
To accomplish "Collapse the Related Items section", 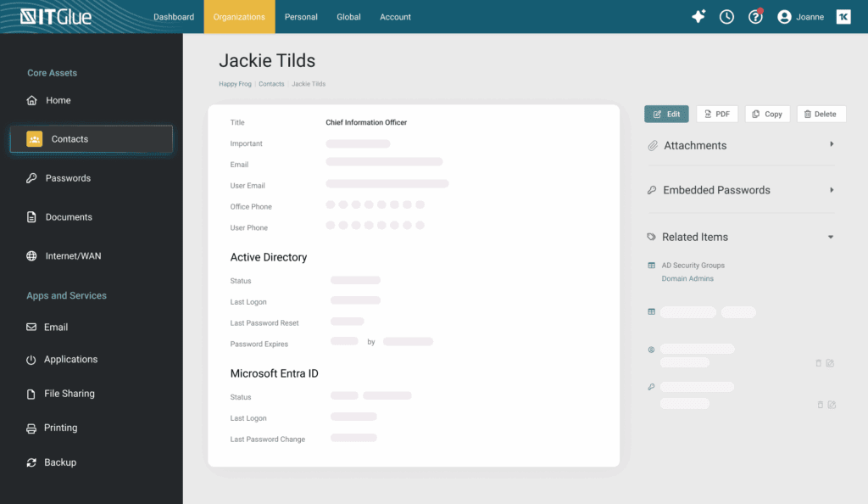I will (x=831, y=238).
